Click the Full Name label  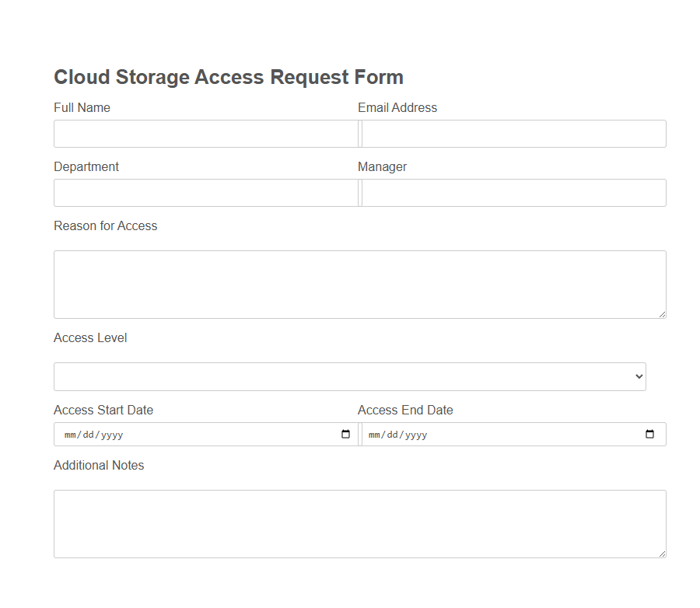[82, 107]
